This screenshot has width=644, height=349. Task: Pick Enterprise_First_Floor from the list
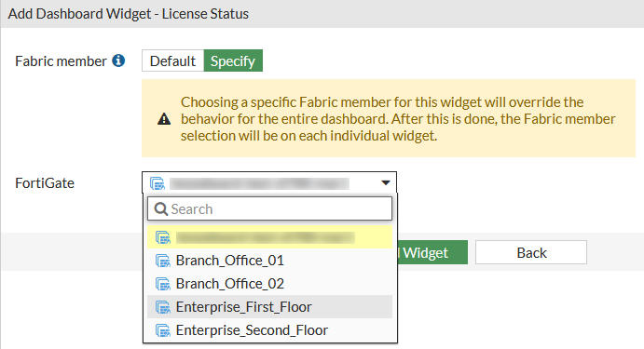coord(270,307)
